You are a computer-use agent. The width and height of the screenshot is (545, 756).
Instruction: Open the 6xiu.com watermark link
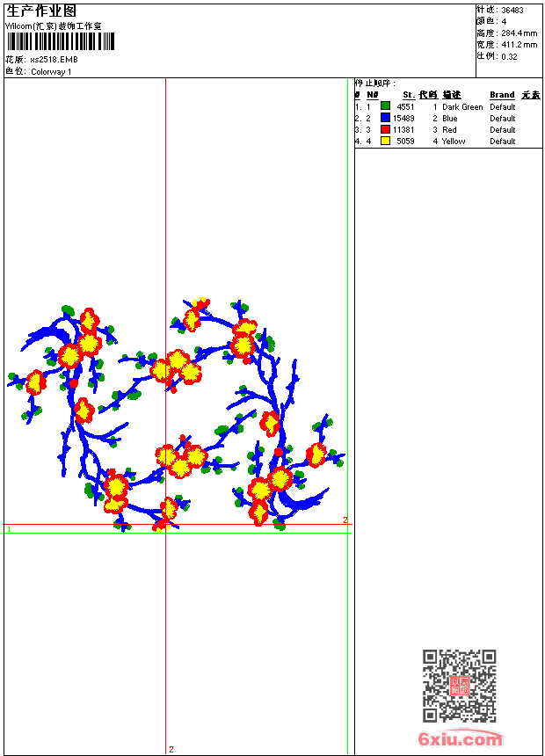[x=461, y=739]
